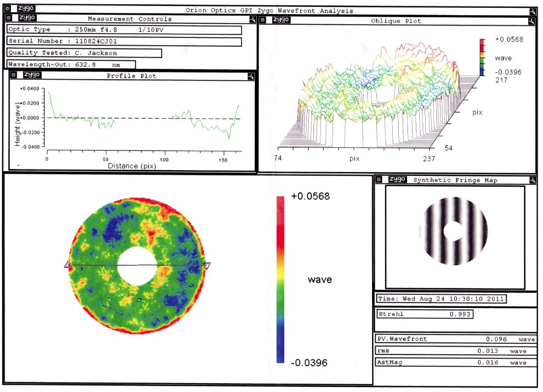Viewport: 543px width, 392px height.
Task: Click the Strehl value '0.993'
Action: tap(460, 314)
